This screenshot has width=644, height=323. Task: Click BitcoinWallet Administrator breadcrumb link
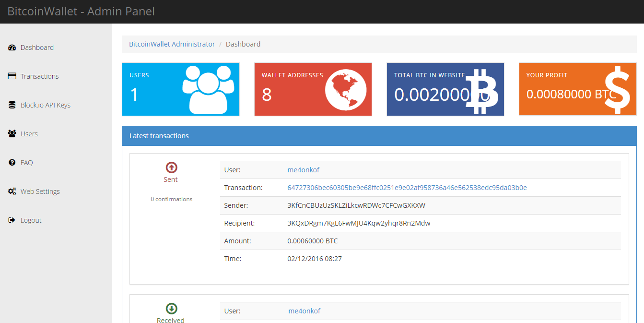[x=172, y=44]
